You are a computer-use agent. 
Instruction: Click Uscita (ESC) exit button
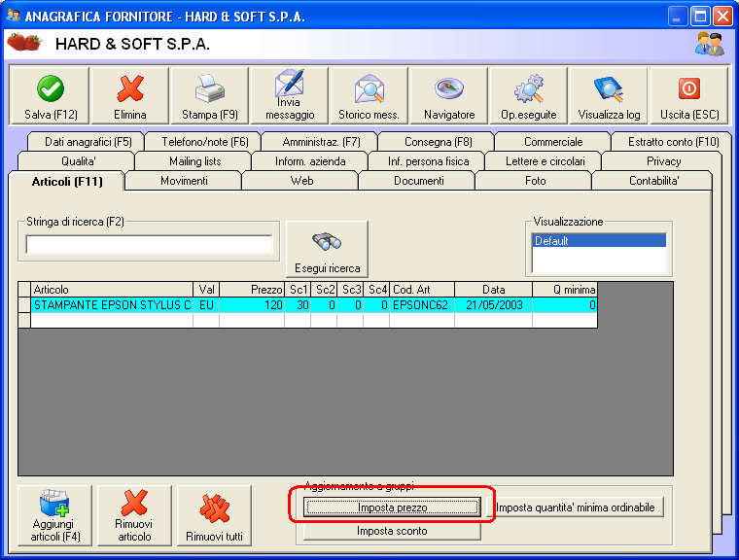pyautogui.click(x=689, y=95)
